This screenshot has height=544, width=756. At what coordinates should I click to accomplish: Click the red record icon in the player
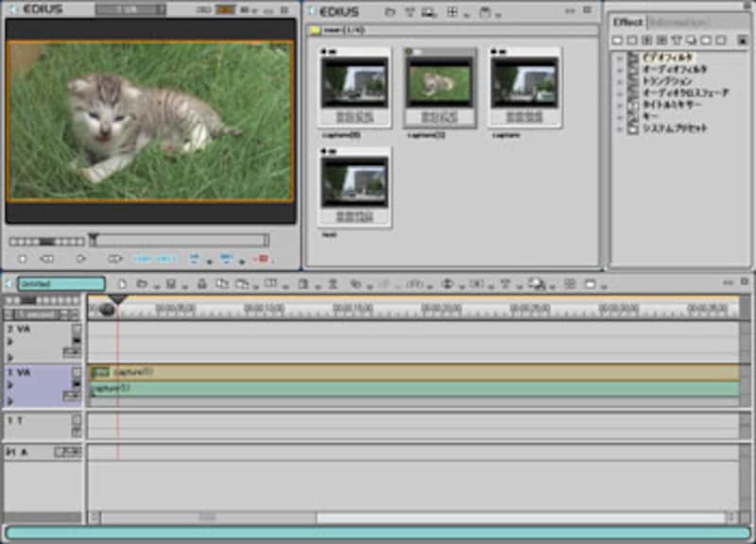262,259
